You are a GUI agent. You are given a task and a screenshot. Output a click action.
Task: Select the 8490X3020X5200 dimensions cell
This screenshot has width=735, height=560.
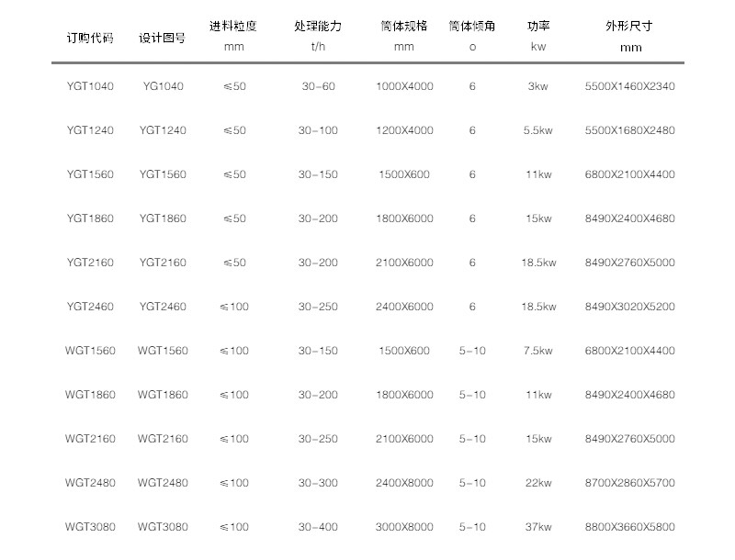pos(629,307)
